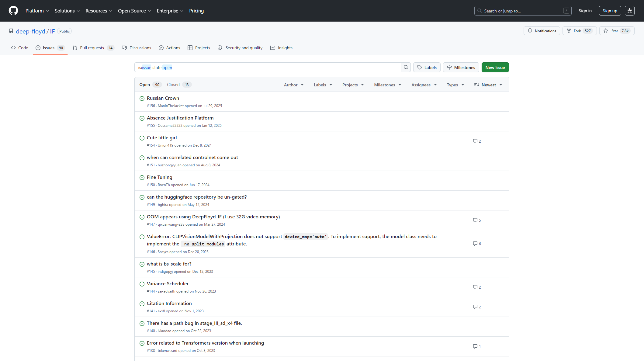Open the appearance settings icon top right
Viewport: 644px width, 361px height.
click(x=629, y=11)
